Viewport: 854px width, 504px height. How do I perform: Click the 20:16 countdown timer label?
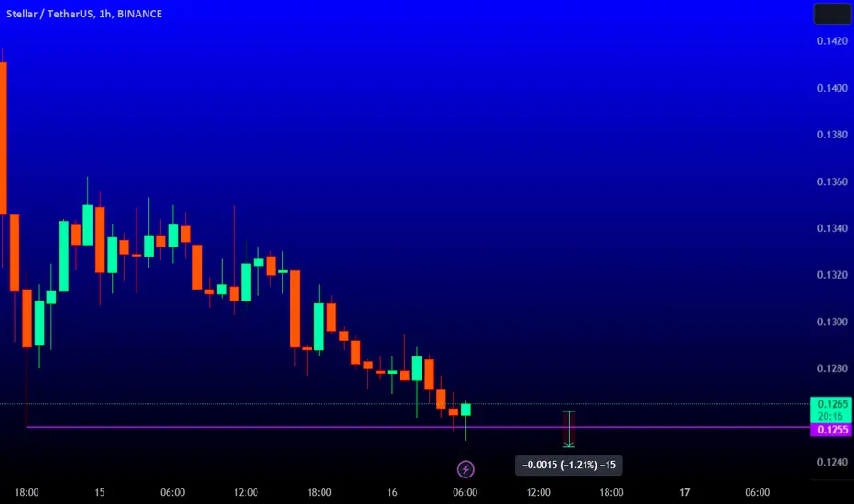pos(830,416)
